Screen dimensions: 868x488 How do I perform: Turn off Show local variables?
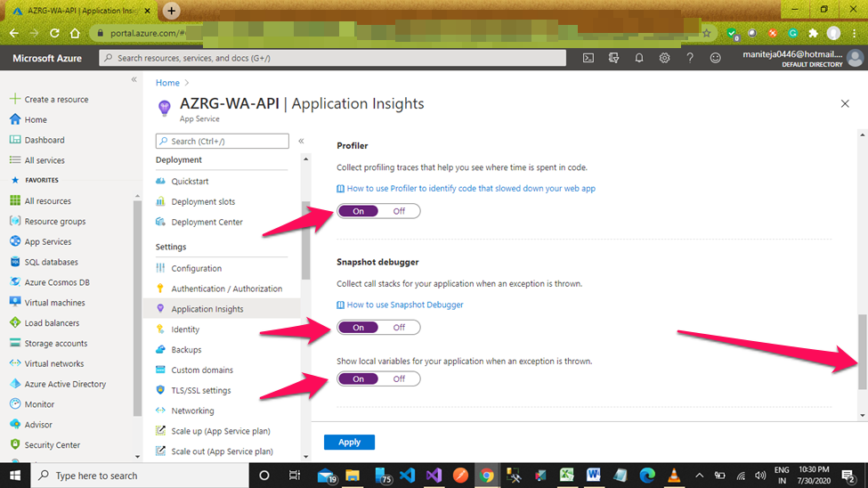[399, 378]
